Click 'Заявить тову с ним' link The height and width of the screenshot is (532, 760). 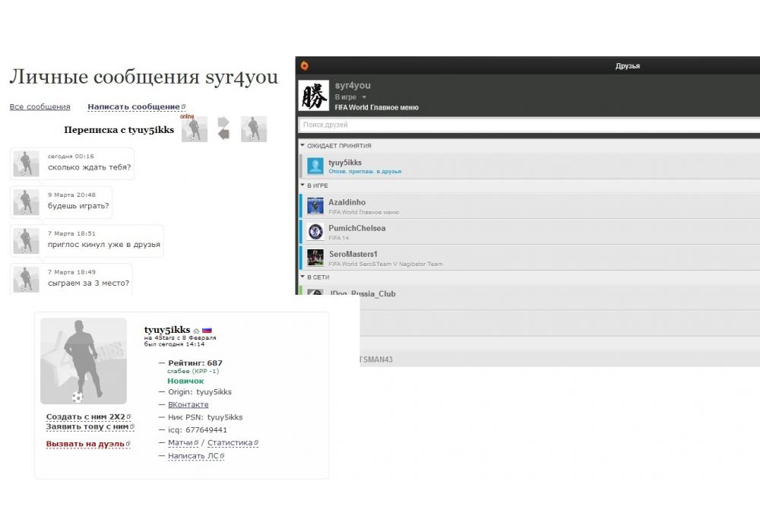90,427
